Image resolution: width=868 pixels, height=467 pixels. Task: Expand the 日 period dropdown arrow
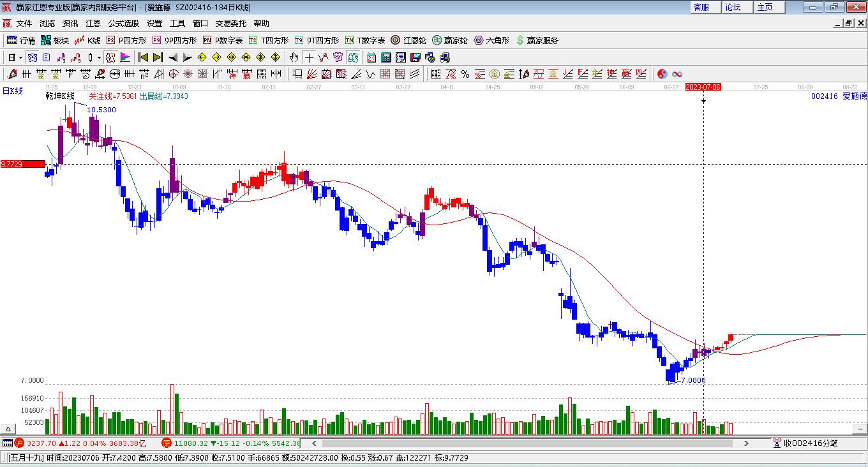(21, 57)
